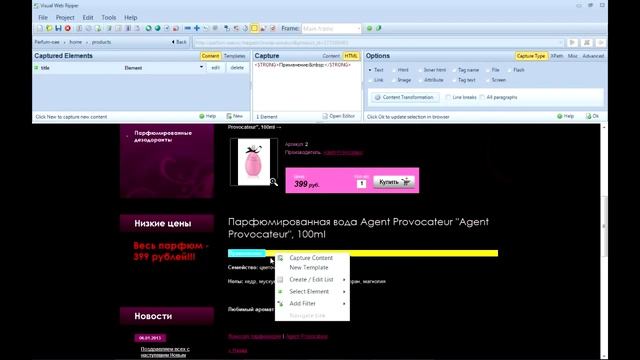Switch to Templates tab in Captured Elements

point(234,56)
